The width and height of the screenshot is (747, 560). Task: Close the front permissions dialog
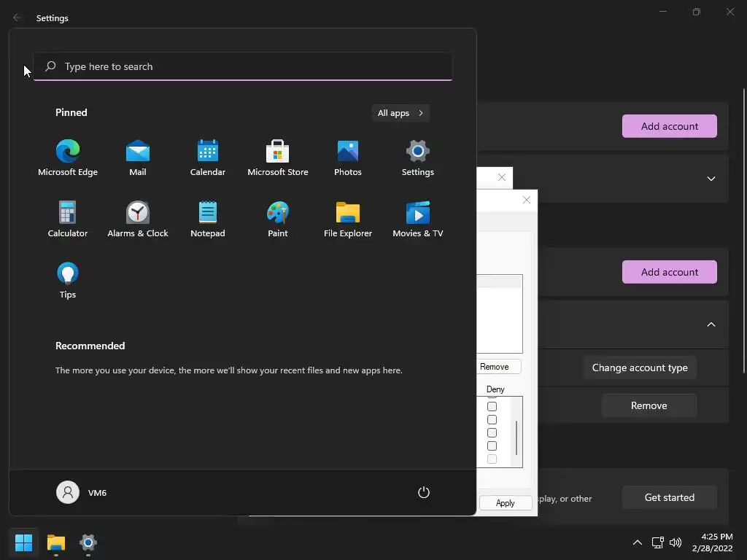527,200
